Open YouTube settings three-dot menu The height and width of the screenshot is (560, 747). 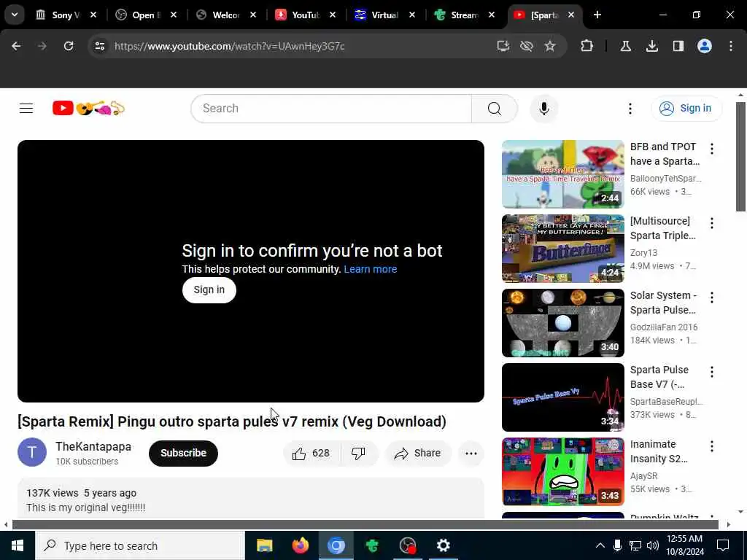630,109
